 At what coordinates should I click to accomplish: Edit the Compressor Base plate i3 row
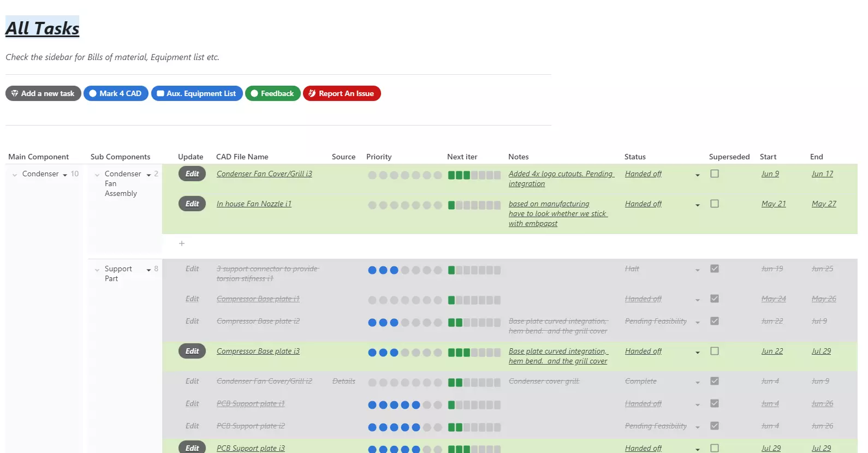(x=192, y=351)
